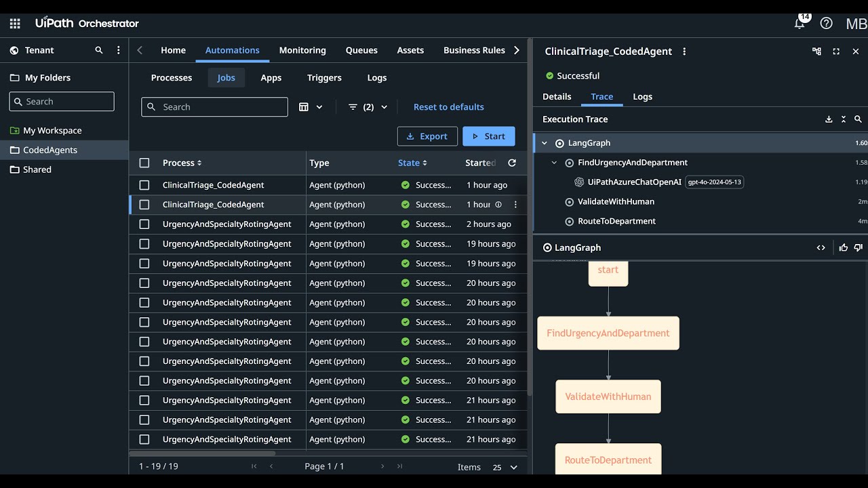868x488 pixels.
Task: Open the My Workspace folder
Action: tap(52, 131)
